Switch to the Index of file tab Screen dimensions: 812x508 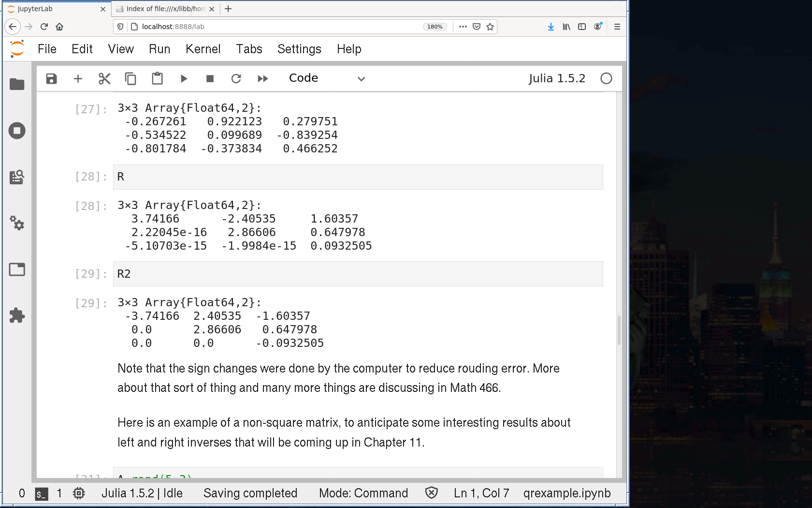(165, 9)
